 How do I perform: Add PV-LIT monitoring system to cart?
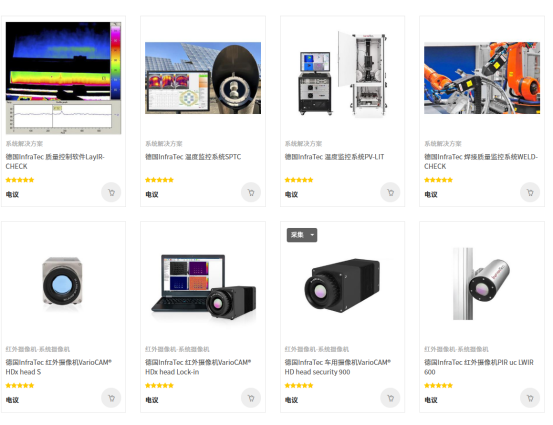pyautogui.click(x=390, y=193)
